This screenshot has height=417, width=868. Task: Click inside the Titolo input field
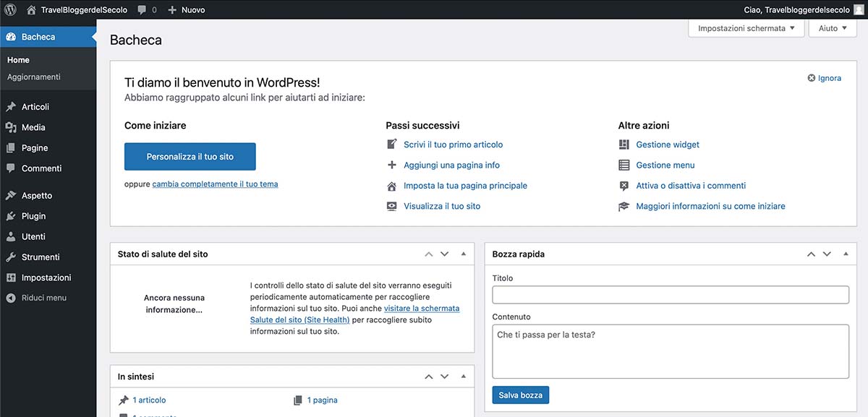point(670,294)
